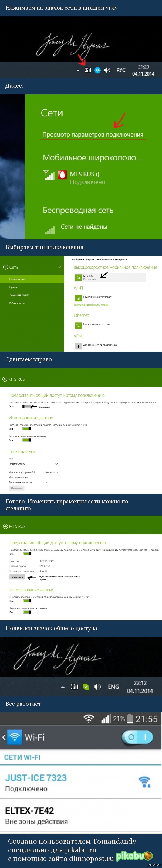Image resolution: width=162 pixels, height=868 pixels.
Task: Open MTS RUS Подключено tile under mobile connection
Action: 110,277
